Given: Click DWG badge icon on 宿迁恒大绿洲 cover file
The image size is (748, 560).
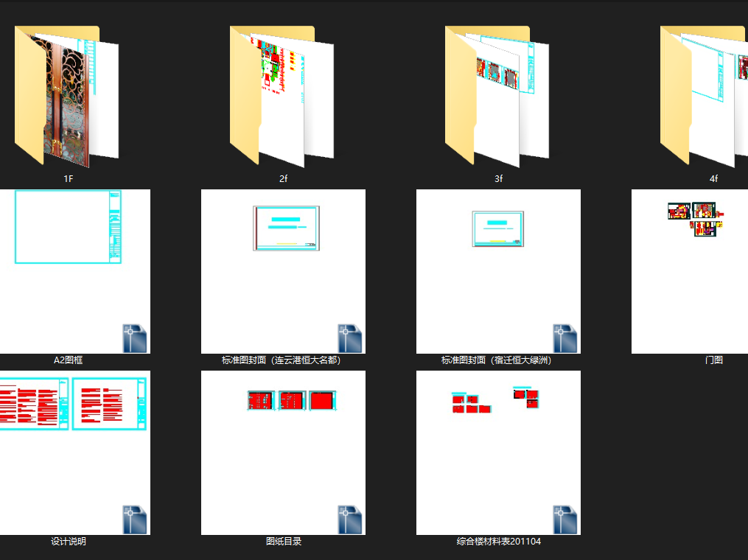Looking at the screenshot, I should pyautogui.click(x=565, y=338).
